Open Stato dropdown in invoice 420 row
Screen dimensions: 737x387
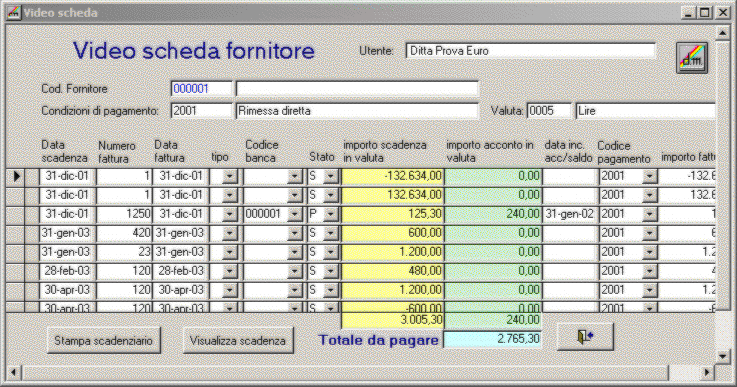coord(331,233)
